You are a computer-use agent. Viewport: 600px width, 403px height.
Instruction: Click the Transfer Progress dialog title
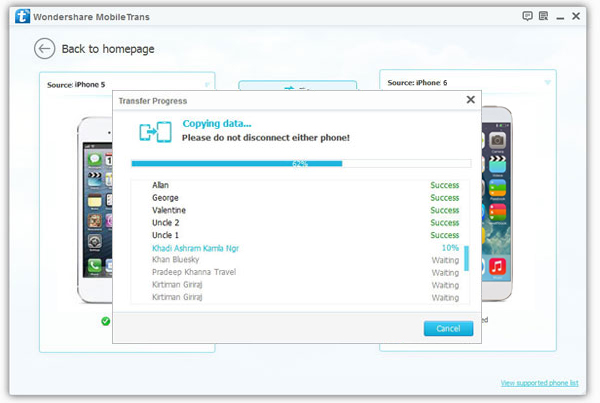[153, 101]
